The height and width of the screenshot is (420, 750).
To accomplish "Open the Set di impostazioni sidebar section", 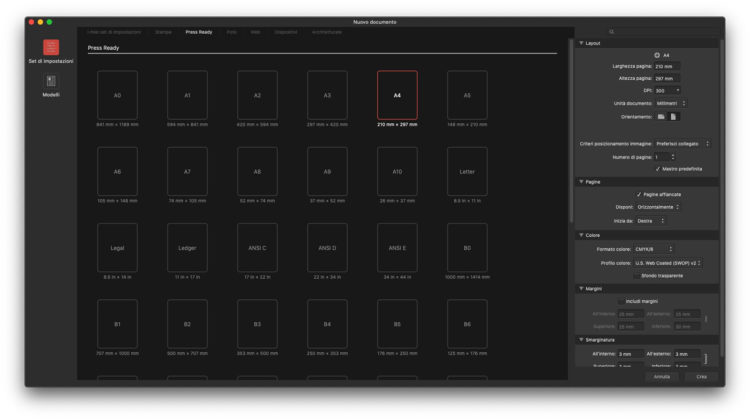I will click(x=51, y=52).
